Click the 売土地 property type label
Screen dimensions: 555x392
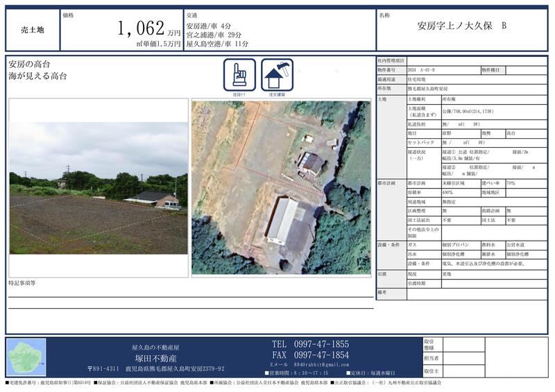(31, 31)
